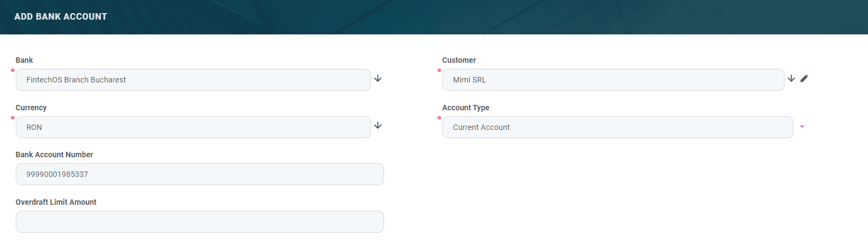The width and height of the screenshot is (868, 249).
Task: Open the Current Account type combo box
Action: [x=617, y=127]
